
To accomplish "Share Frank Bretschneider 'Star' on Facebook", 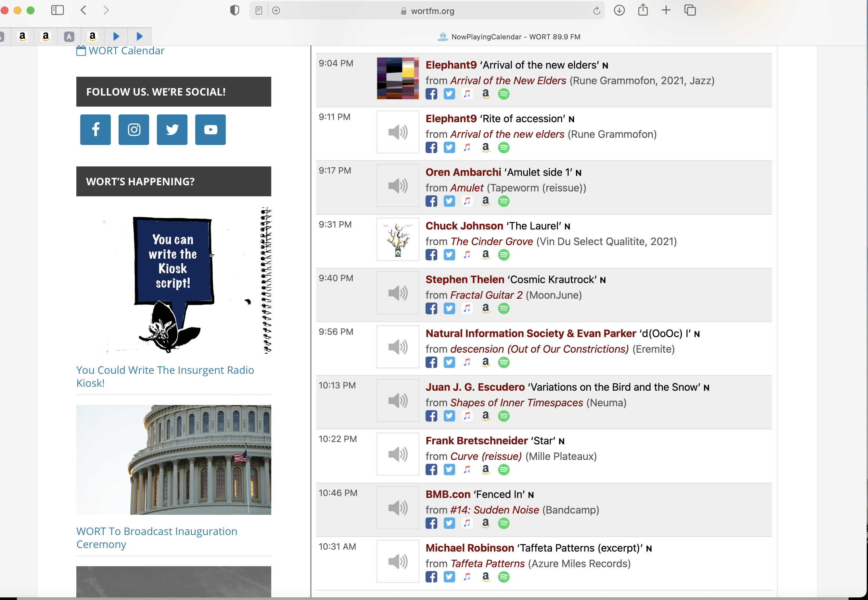I will click(431, 470).
